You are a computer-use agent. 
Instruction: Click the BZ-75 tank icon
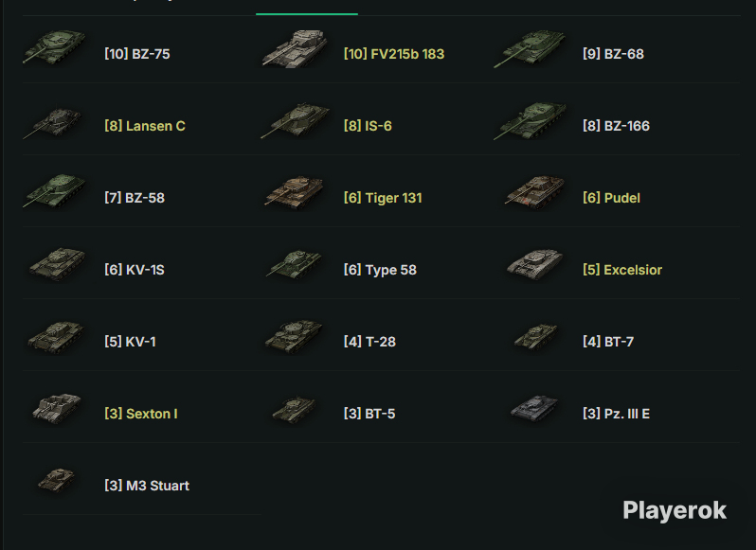click(54, 47)
